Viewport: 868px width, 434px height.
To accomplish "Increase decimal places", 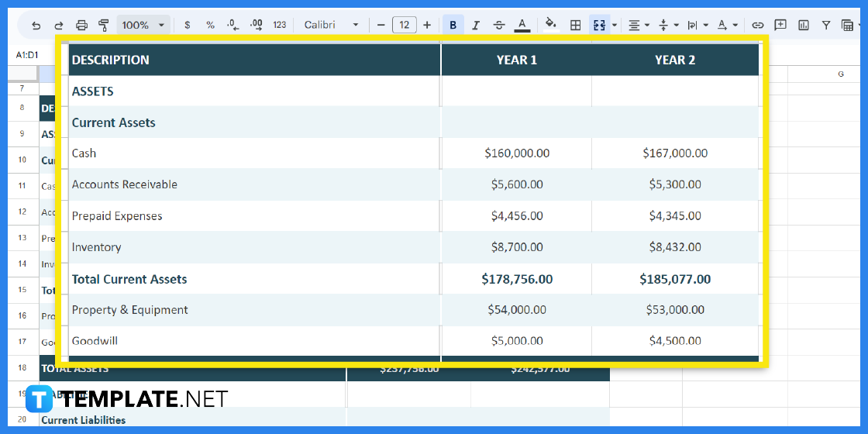I will pyautogui.click(x=257, y=25).
